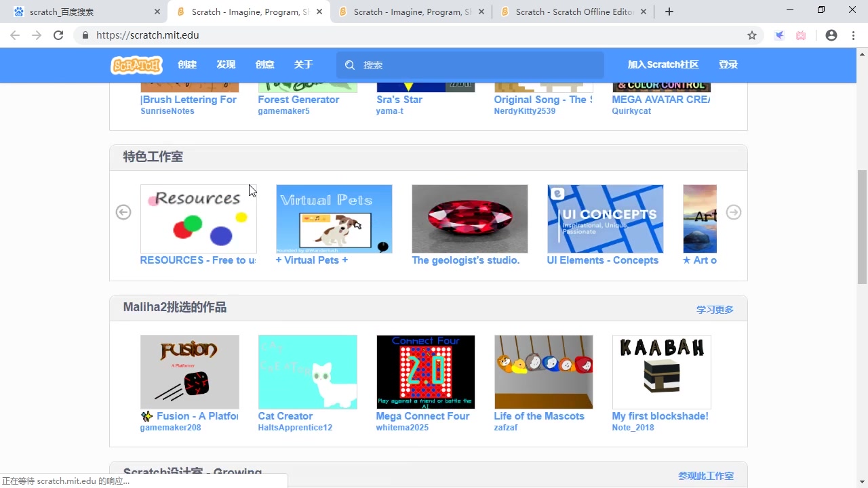Click Mega Connect Four title link
Viewport: 868px width, 488px height.
tap(423, 416)
